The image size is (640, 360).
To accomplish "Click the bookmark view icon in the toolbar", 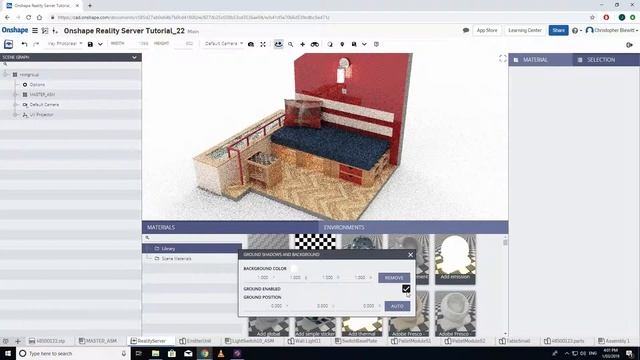I will pyautogui.click(x=354, y=44).
